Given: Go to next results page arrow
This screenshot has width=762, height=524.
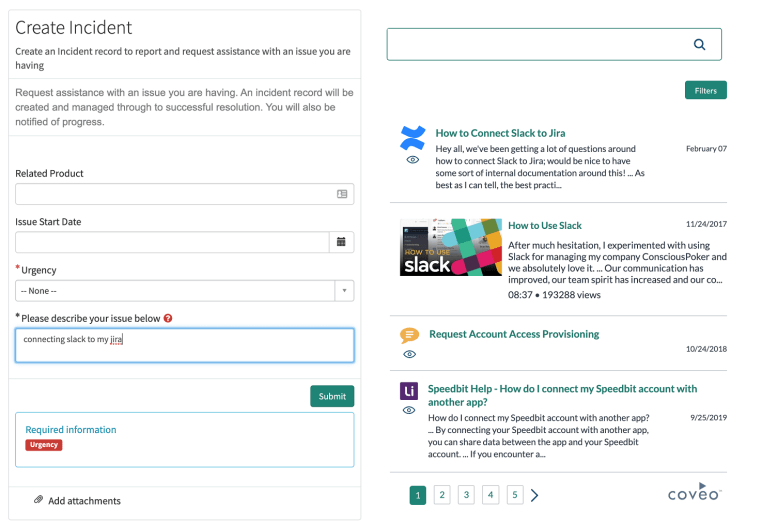Looking at the screenshot, I should pyautogui.click(x=535, y=495).
